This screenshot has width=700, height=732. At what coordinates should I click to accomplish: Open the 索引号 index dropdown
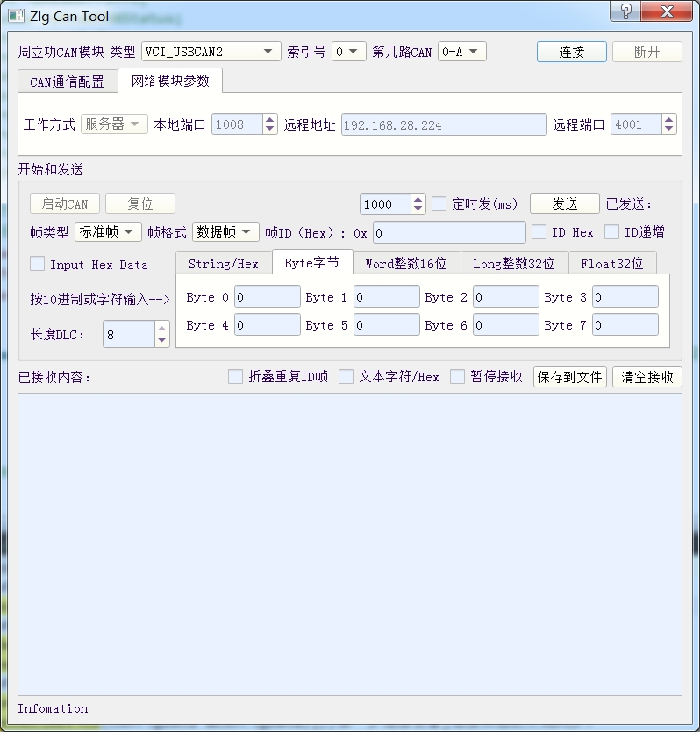click(348, 52)
